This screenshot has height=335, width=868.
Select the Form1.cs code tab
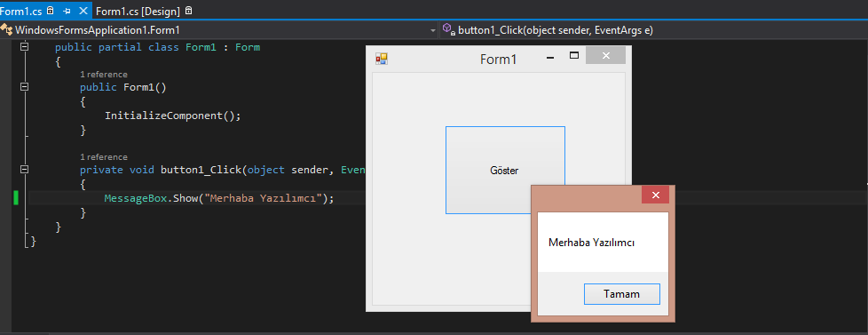[x=21, y=11]
